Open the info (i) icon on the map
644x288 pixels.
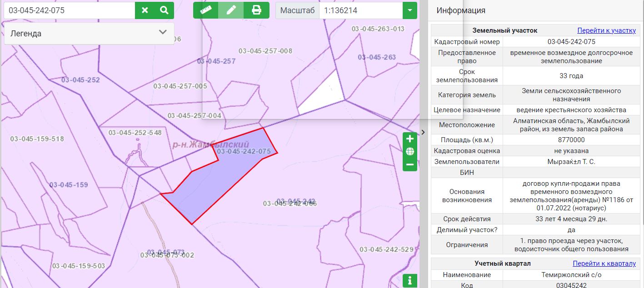pos(409,281)
